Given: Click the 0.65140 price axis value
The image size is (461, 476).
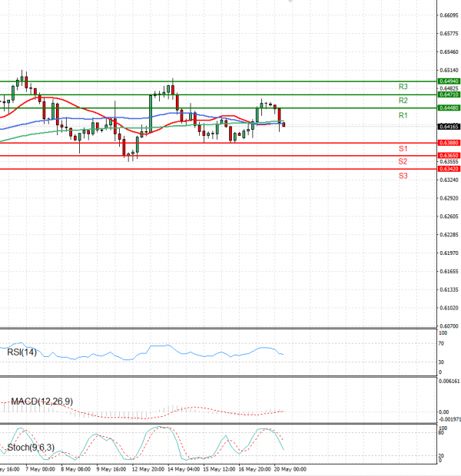Looking at the screenshot, I should point(449,71).
